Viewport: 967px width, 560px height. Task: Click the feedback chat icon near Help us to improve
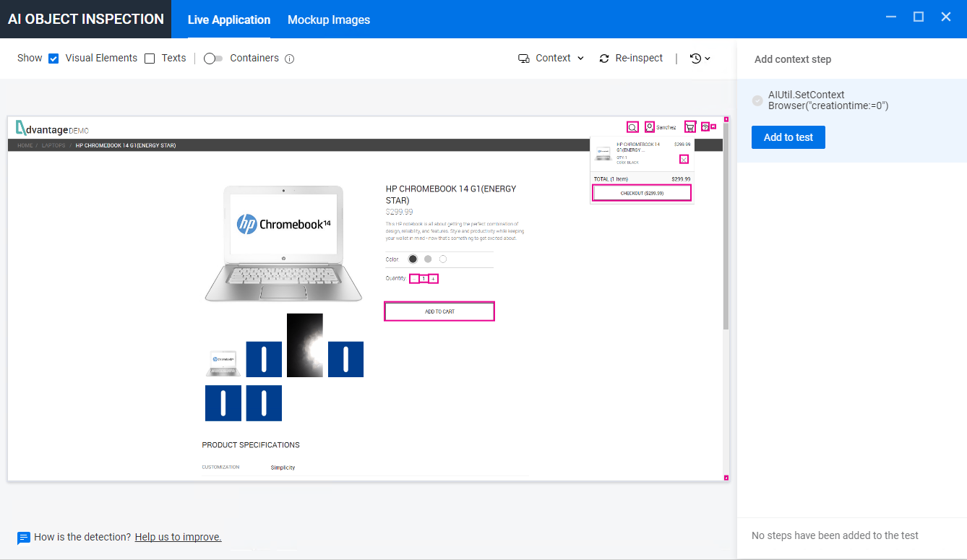click(x=23, y=538)
